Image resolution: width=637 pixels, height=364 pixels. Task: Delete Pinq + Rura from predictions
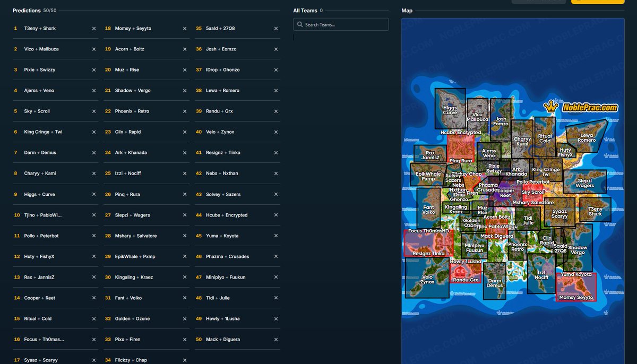[185, 195]
